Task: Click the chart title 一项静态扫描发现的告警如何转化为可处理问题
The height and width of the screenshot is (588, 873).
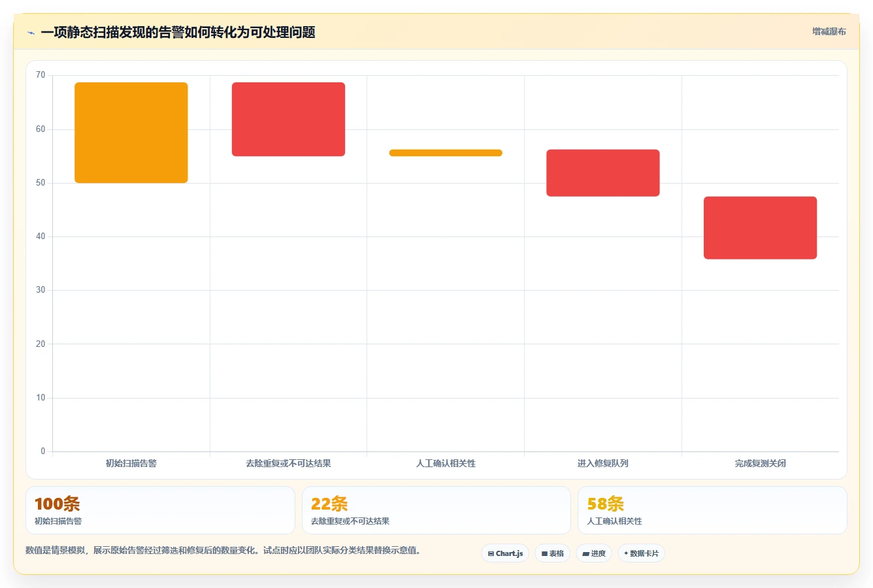Action: tap(178, 33)
